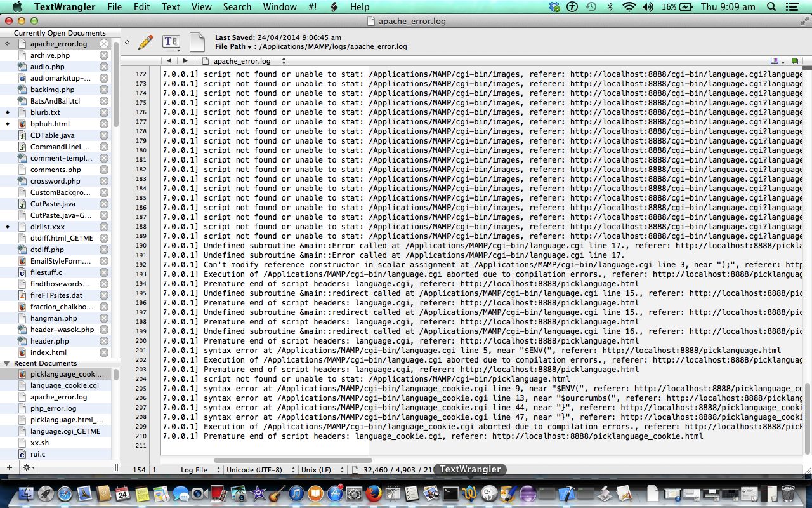Launch Safari from the Dock
The image size is (812, 508).
pyautogui.click(x=65, y=493)
